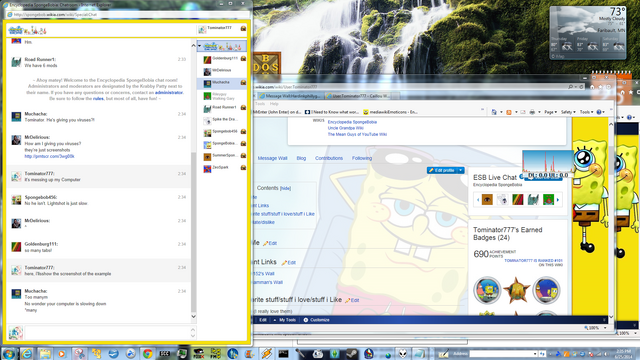Screen dimensions: 640x360
Task: Click into the chat message input box
Action: (x=108, y=333)
